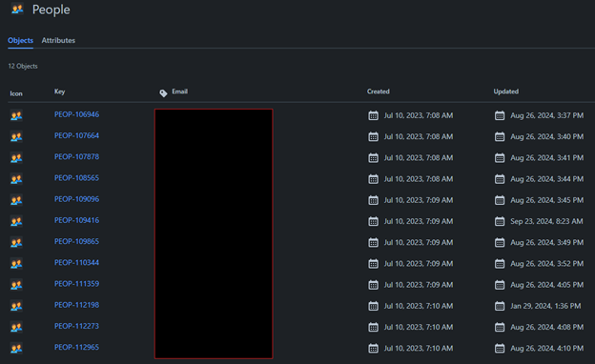Click people icon in PEOP-109096 row

pos(16,200)
